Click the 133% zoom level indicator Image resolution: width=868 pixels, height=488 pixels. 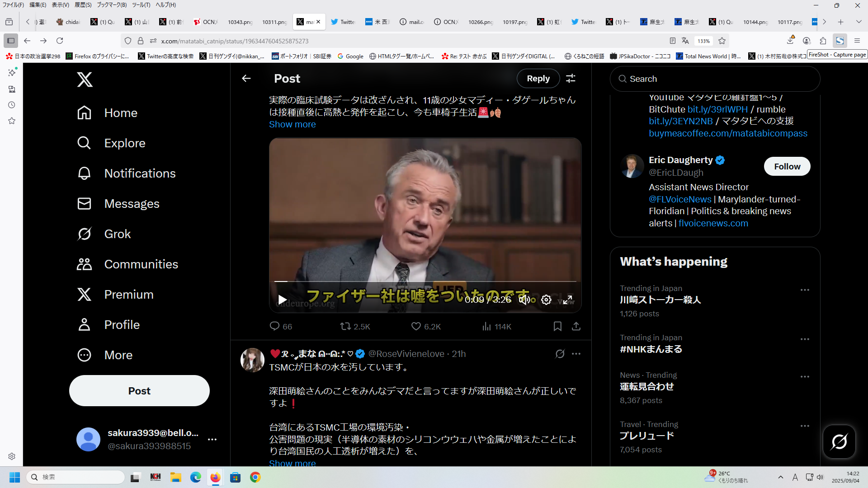(703, 41)
